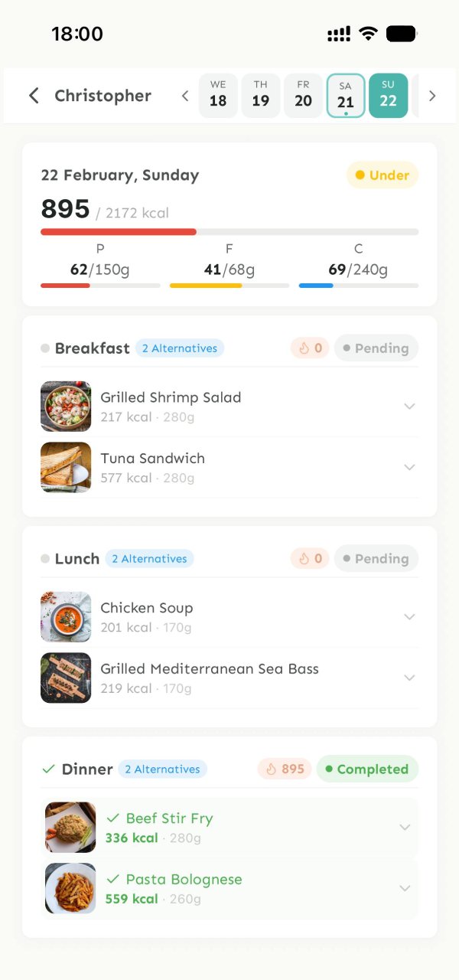This screenshot has height=980, width=459.
Task: Go to next week of dates
Action: pos(432,96)
